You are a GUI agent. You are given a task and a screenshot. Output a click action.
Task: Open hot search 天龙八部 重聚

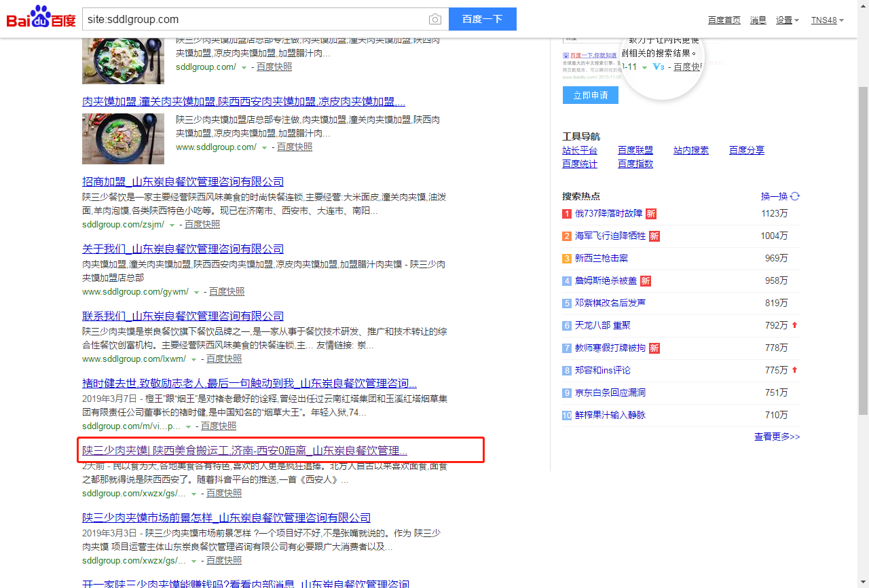pos(603,325)
